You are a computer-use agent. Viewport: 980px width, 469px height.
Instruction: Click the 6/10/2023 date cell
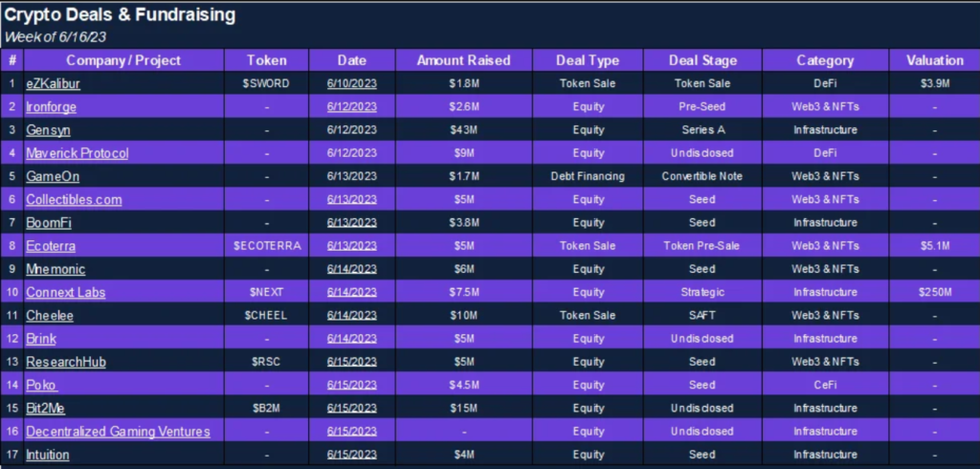click(x=352, y=83)
